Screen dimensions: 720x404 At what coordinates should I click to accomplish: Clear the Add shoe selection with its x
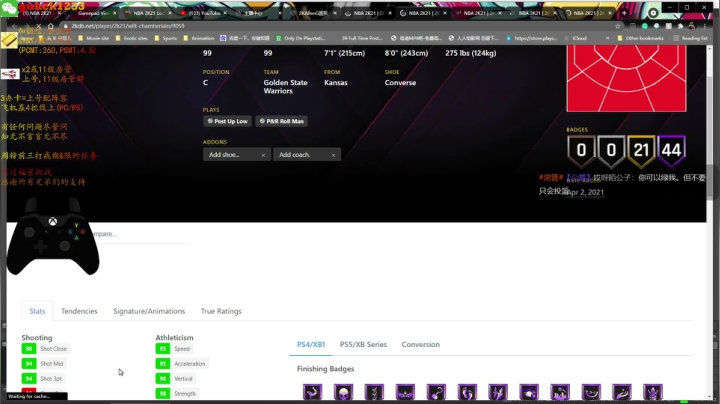coord(263,155)
